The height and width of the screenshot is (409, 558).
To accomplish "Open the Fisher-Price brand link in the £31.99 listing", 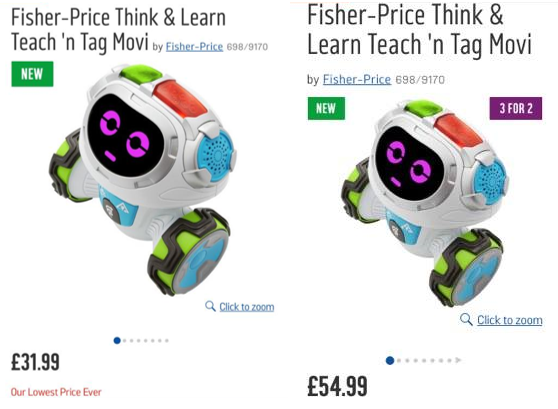I will tap(194, 47).
